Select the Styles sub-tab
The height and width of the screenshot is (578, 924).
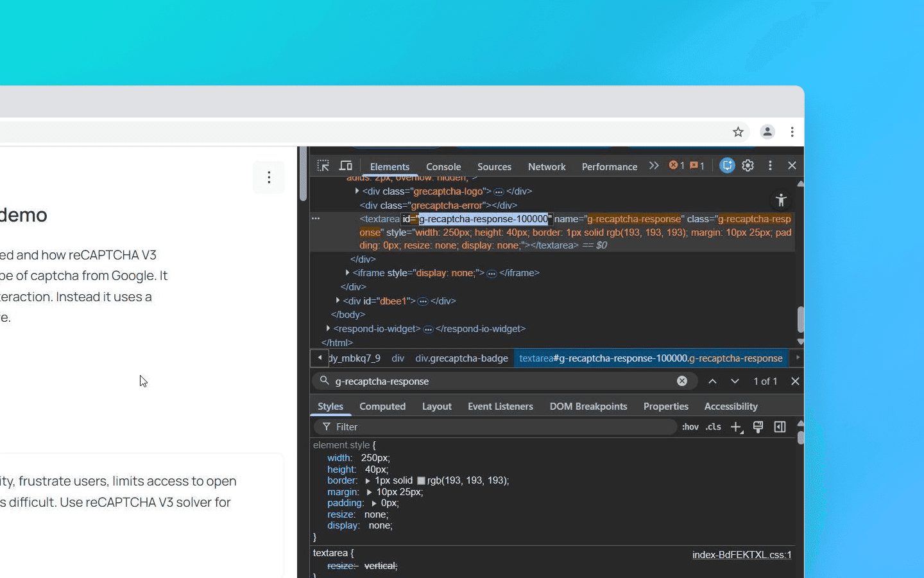point(330,407)
